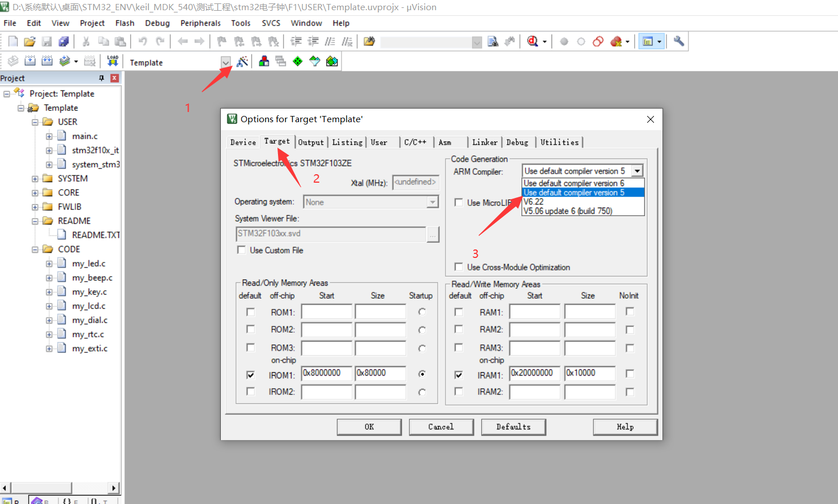Reset settings with the Defaults button
The width and height of the screenshot is (838, 504).
coord(514,427)
